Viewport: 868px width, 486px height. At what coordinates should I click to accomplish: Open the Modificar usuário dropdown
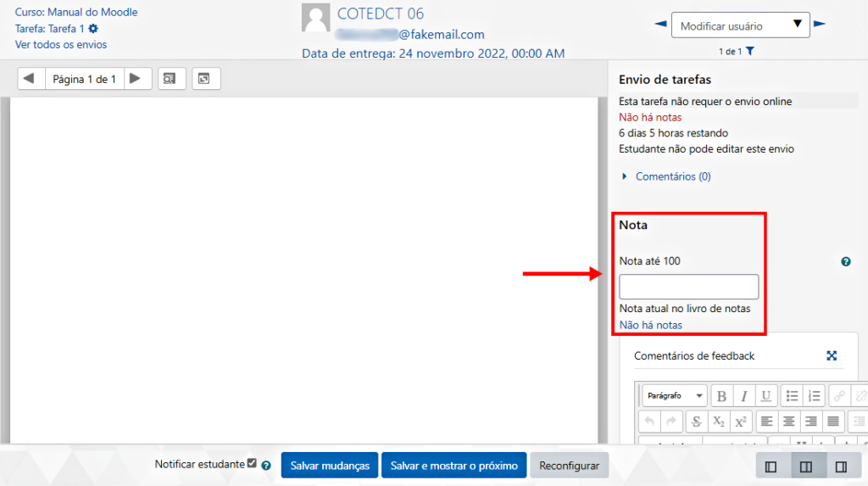(741, 25)
